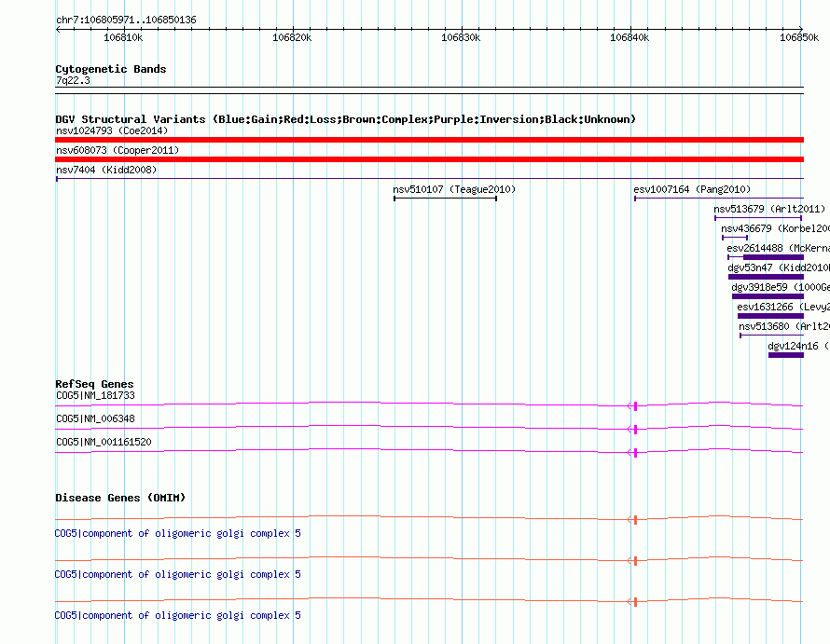Viewport: 830px width, 644px height.
Task: Open the last COG5 oligomeric golgi complex link
Action: pos(178,615)
